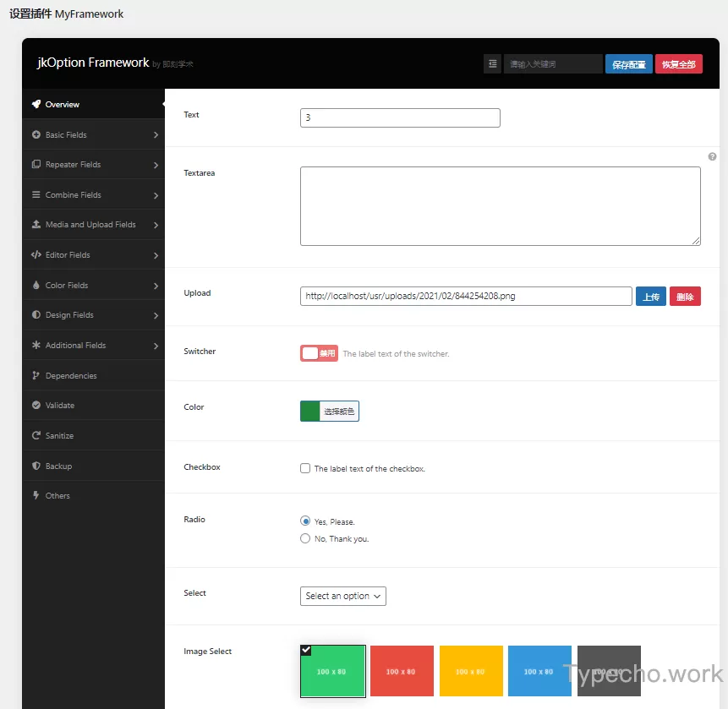Select the red 100 x 80 image thumbnail
Screen dimensions: 728x709
(402, 671)
